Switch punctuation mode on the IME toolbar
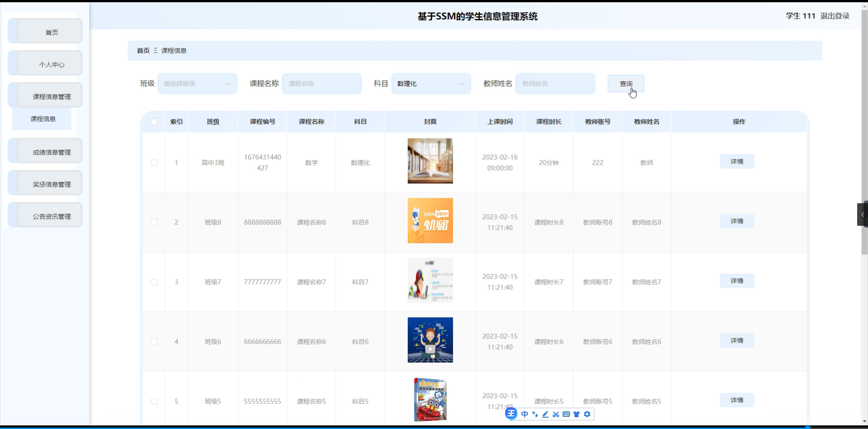The image size is (868, 429). 535,414
